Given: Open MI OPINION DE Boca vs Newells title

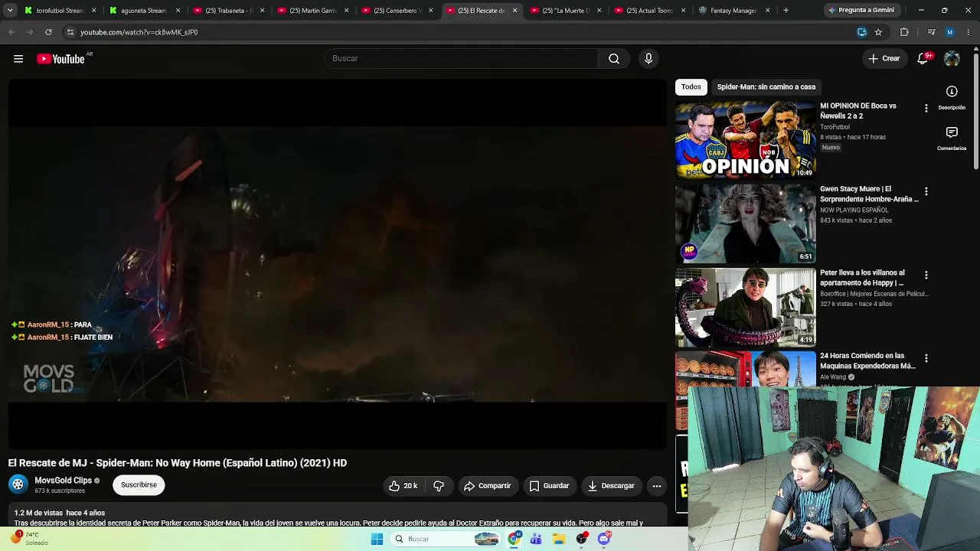Looking at the screenshot, I should pos(858,111).
